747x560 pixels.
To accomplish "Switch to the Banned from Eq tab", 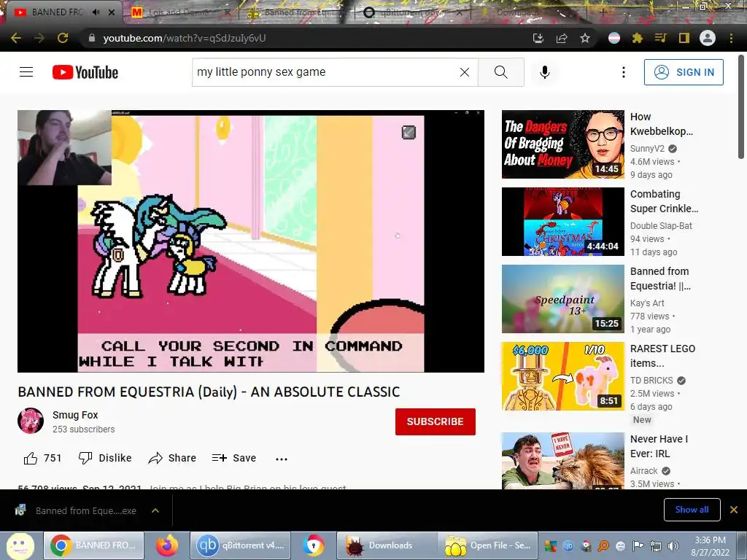I will coord(295,12).
